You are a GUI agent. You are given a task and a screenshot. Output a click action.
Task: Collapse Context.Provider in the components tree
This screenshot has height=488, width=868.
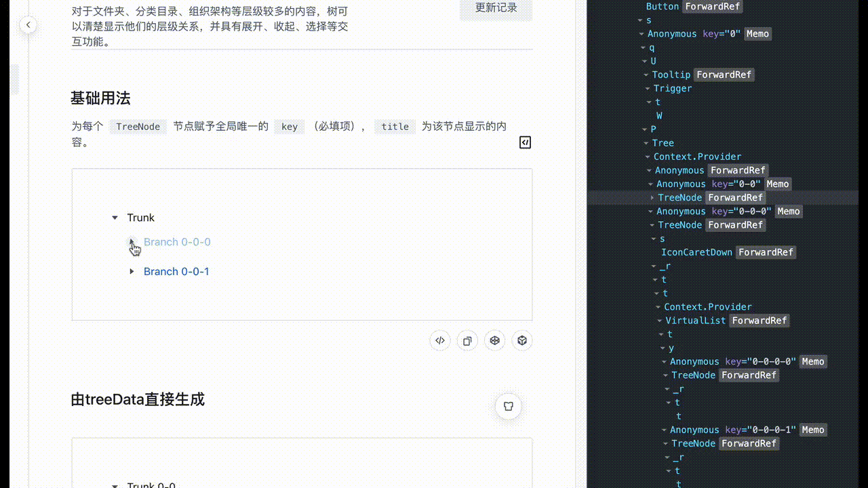pyautogui.click(x=648, y=157)
